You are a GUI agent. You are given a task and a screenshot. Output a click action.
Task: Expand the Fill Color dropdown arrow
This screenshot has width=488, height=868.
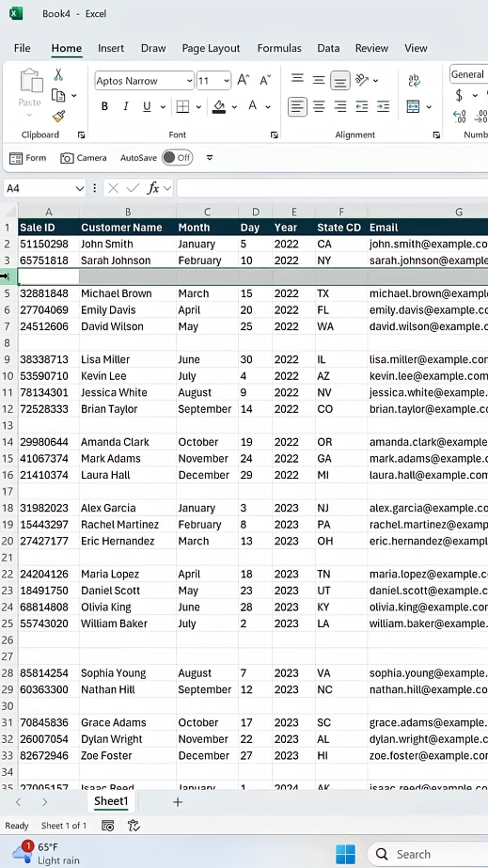[x=234, y=106]
